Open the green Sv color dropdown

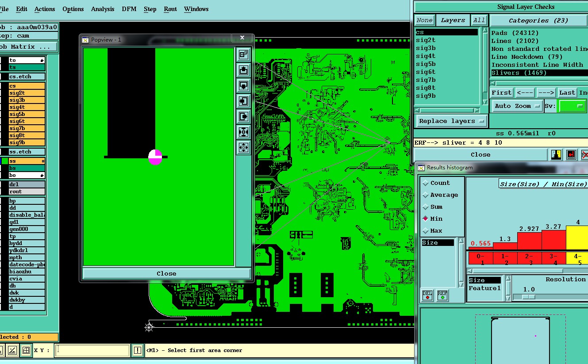572,106
